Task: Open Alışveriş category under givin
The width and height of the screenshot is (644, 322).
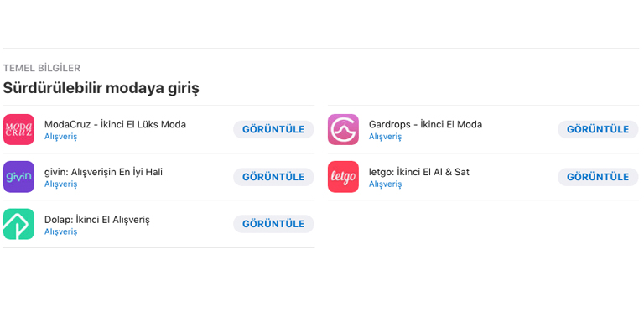Action: click(x=60, y=184)
